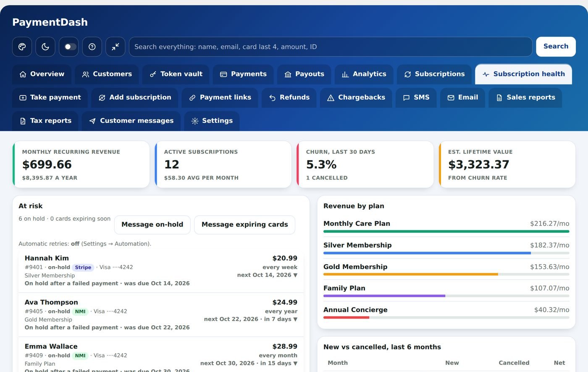Click the Cancelled column header
This screenshot has width=588, height=372.
pos(514,363)
